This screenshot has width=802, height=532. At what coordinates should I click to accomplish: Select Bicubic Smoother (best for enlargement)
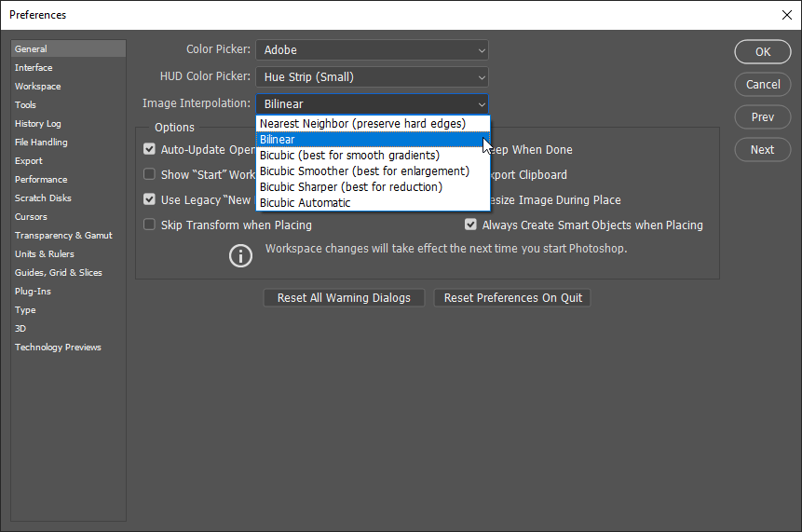coord(364,171)
